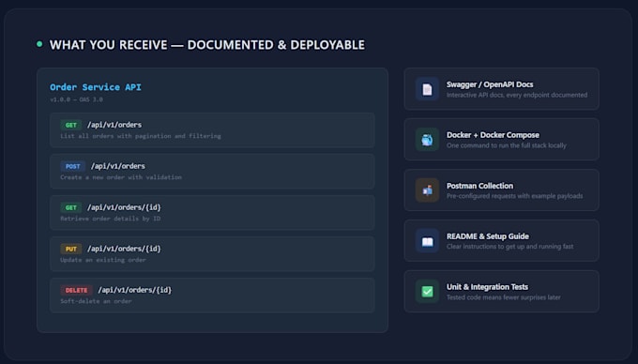Click 'Soft-delete an order' description
This screenshot has height=364, width=638.
click(x=96, y=301)
